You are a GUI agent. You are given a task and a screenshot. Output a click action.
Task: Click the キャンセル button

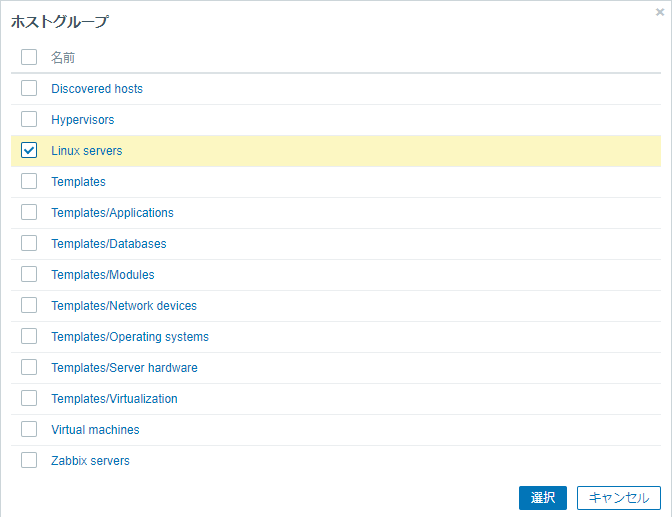point(618,498)
